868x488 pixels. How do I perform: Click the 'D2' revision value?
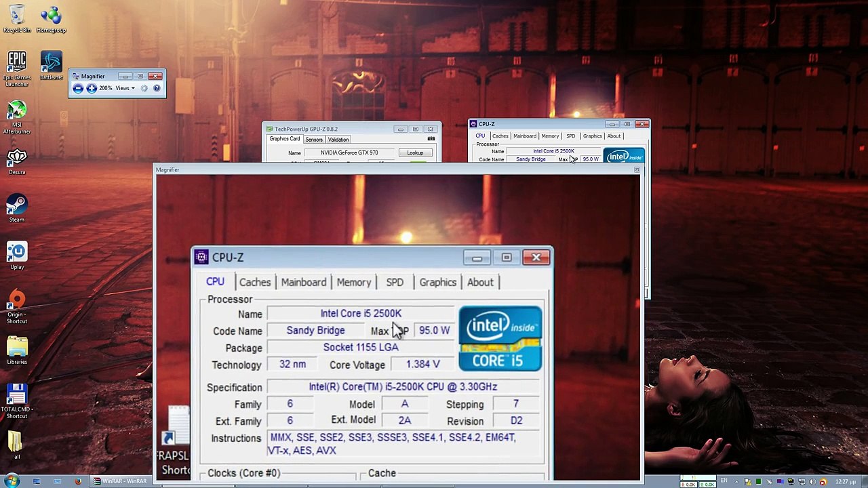(x=516, y=421)
